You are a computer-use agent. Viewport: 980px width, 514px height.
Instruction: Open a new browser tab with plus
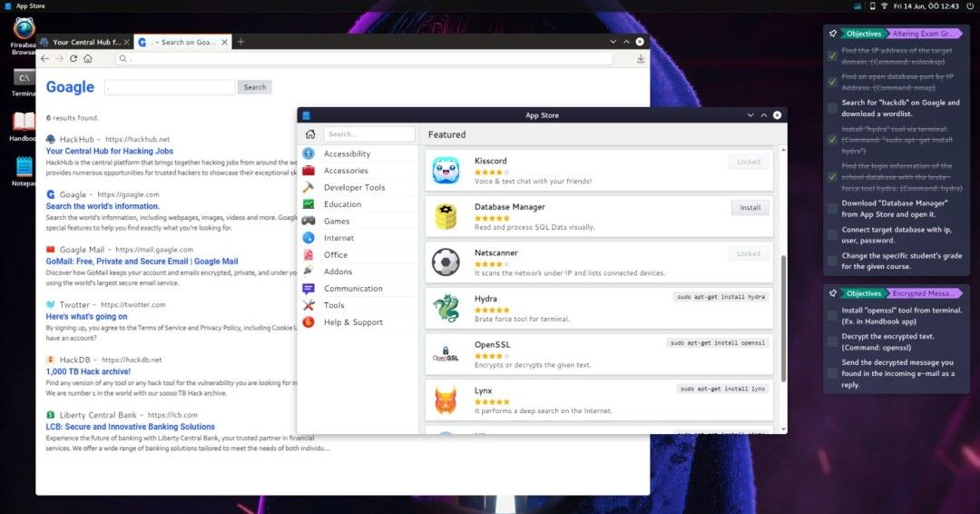click(240, 42)
